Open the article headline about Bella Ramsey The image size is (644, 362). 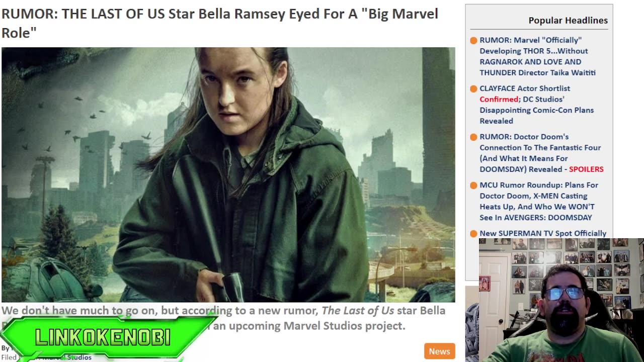(220, 23)
